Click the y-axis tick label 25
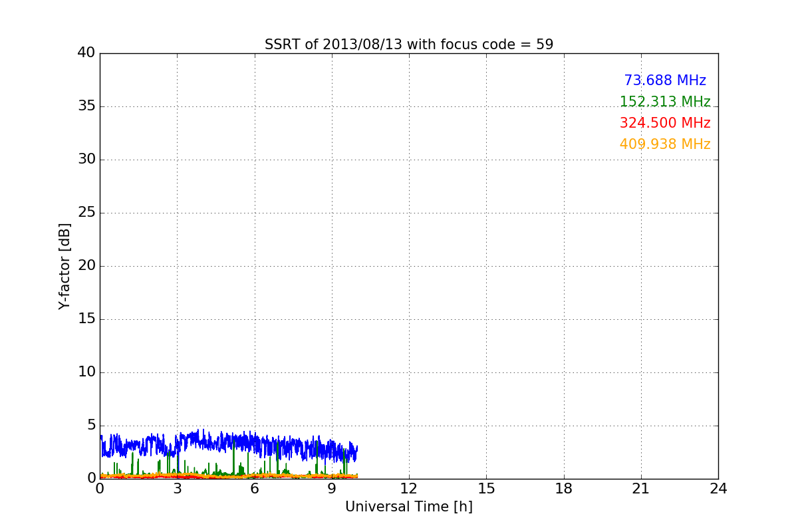This screenshot has height=532, width=798. (86, 213)
